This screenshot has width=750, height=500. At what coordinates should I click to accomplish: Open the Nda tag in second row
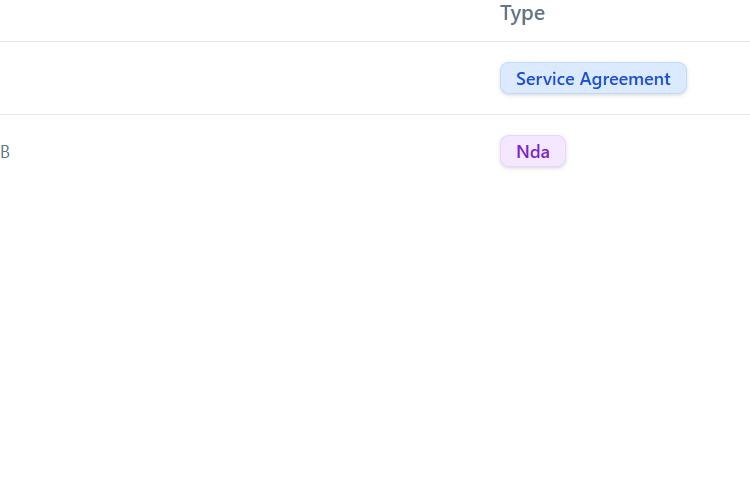[x=532, y=152]
